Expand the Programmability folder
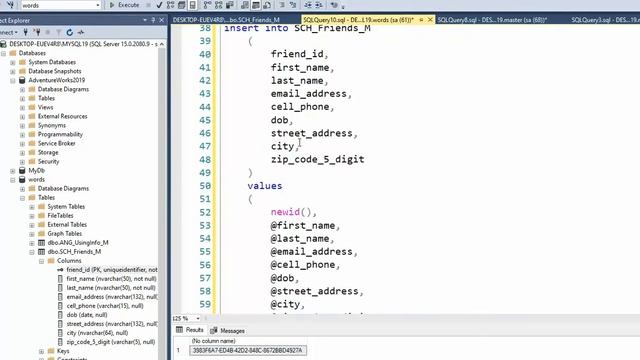Viewport: 640px width, 360px height. pyautogui.click(x=22, y=135)
